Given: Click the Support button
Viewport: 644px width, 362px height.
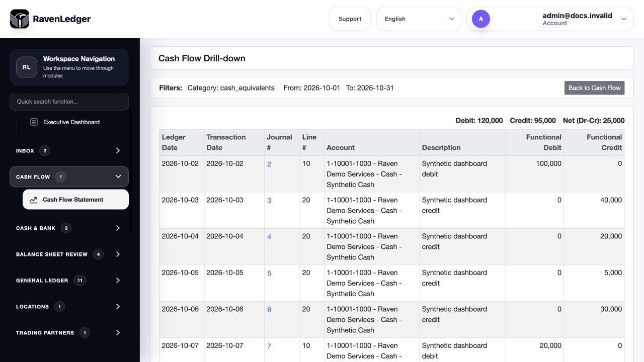Looking at the screenshot, I should click(350, 19).
